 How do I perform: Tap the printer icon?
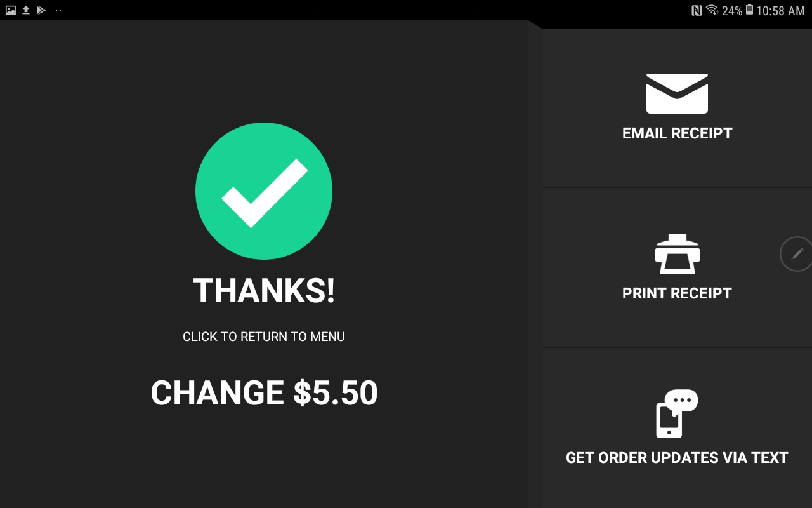tap(677, 253)
